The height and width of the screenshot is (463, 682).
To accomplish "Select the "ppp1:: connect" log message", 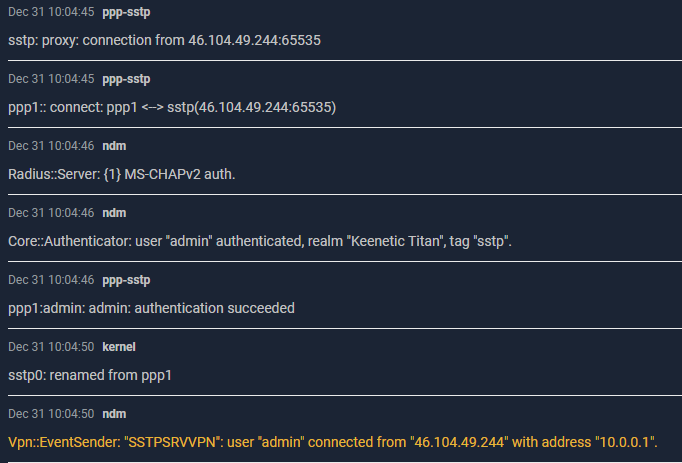I will pos(172,107).
